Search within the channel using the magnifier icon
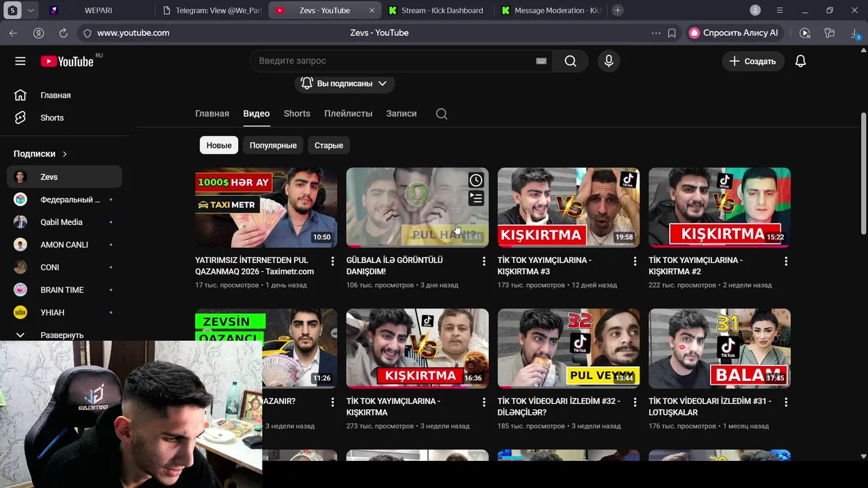This screenshot has height=488, width=868. [x=441, y=114]
